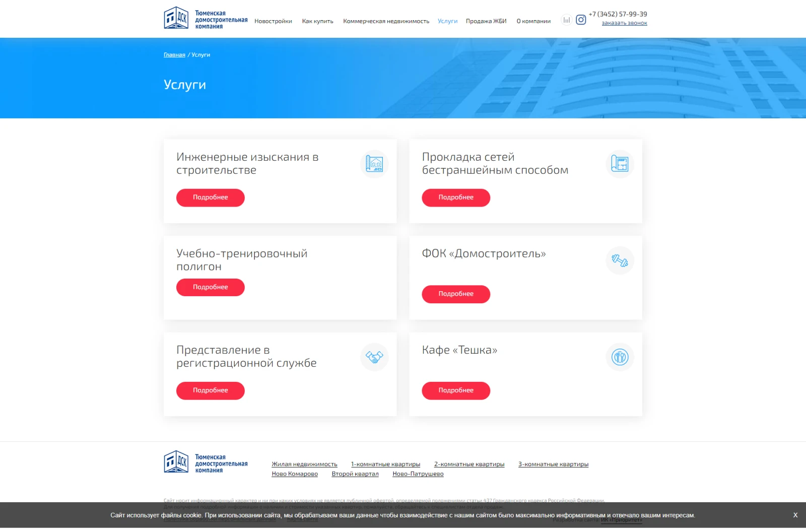Select the Услуги menu item
This screenshot has width=806, height=532.
tap(447, 21)
